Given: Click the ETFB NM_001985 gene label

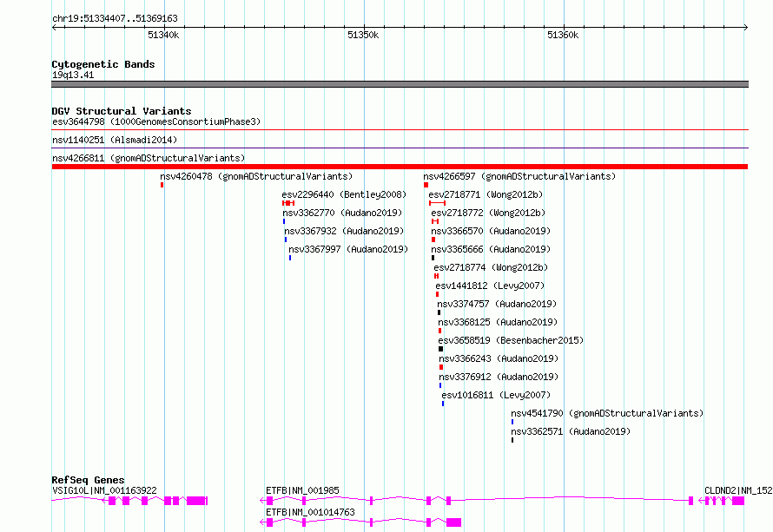Looking at the screenshot, I should (x=303, y=490).
